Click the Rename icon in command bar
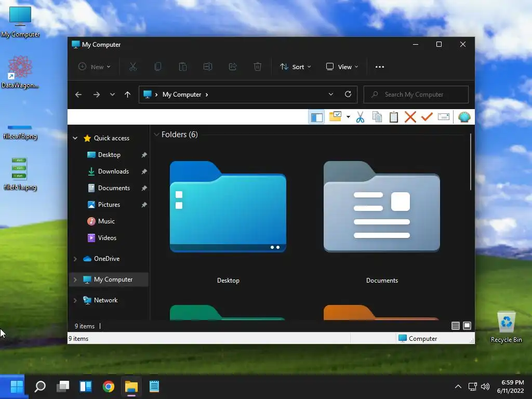The image size is (532, 399). (x=208, y=67)
